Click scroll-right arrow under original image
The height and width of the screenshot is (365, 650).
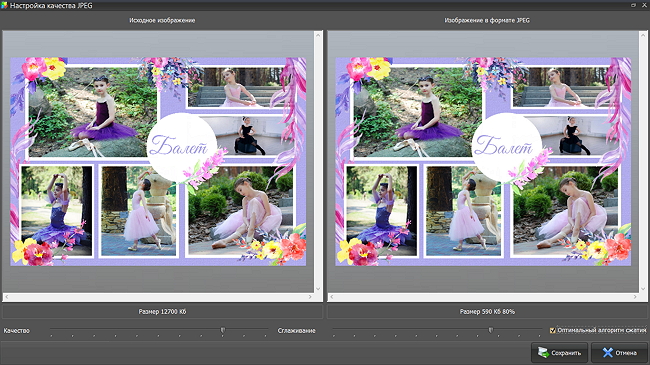[310, 297]
